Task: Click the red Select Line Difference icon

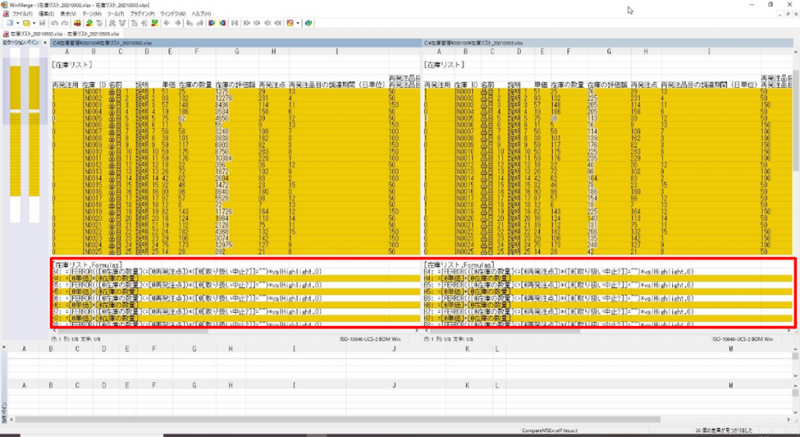Action: (78, 23)
